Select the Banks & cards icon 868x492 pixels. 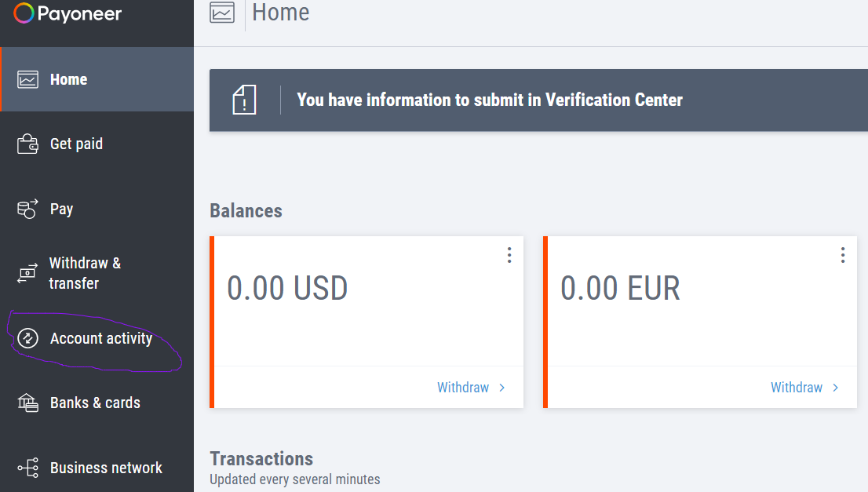[27, 403]
